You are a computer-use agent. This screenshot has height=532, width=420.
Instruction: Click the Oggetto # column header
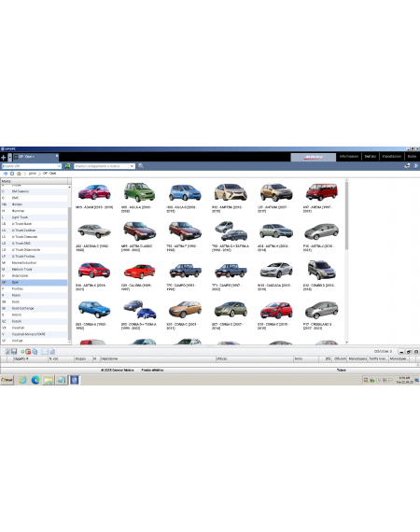click(30, 358)
